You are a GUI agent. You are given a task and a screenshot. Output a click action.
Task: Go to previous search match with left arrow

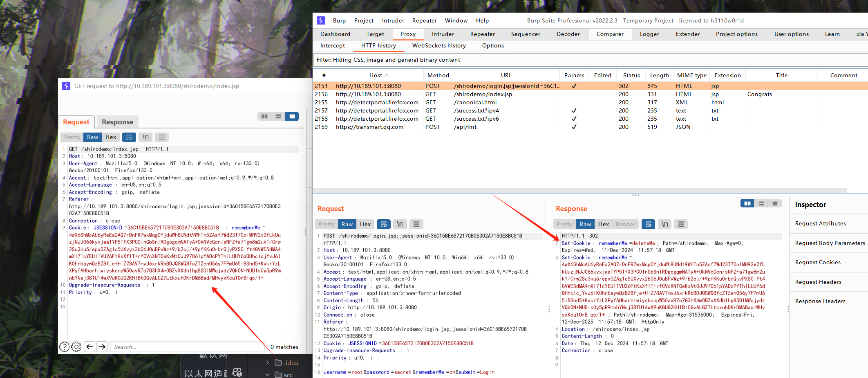click(x=90, y=347)
